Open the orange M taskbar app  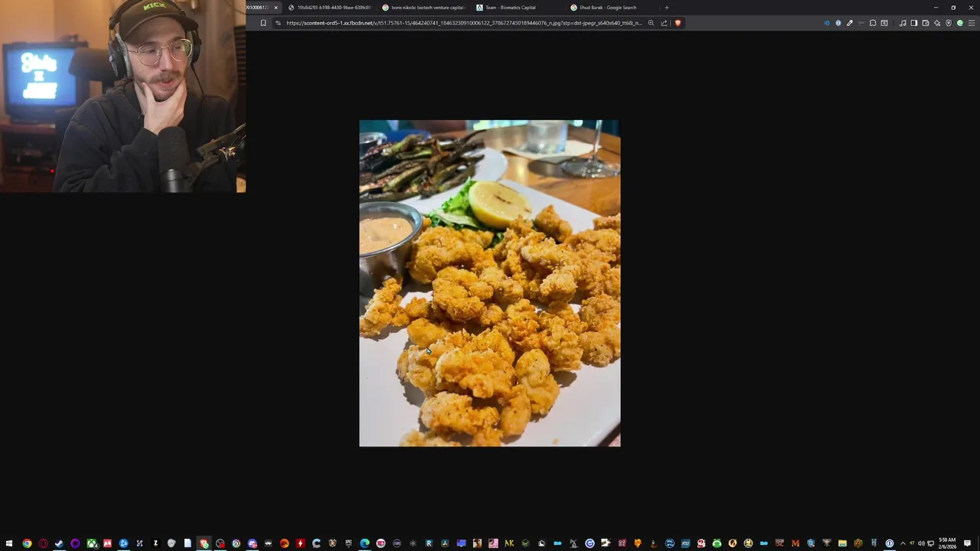coord(795,543)
